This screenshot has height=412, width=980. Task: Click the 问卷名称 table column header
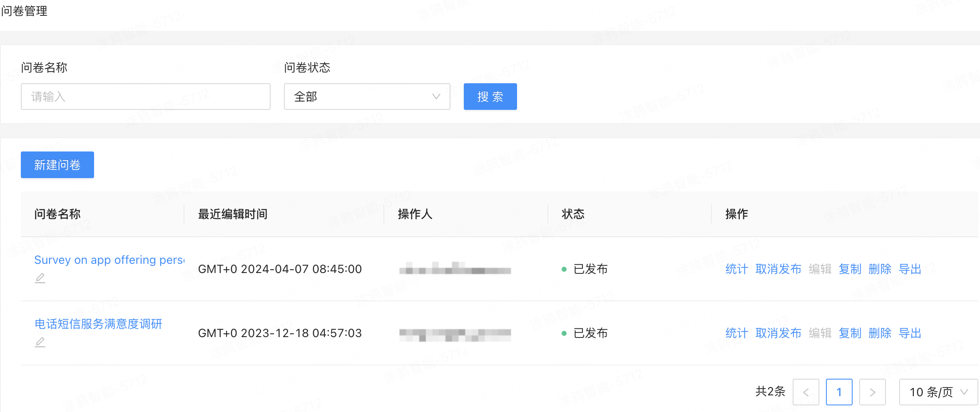click(57, 214)
